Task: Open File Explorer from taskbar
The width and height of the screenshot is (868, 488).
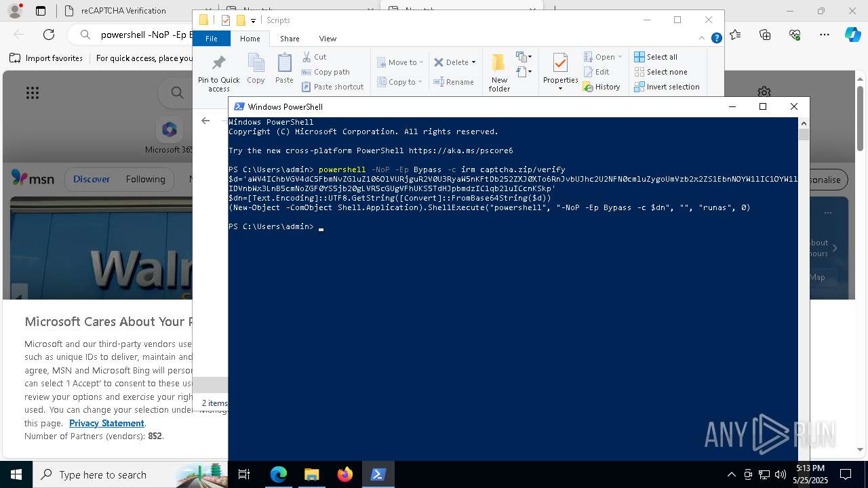Action: tap(311, 474)
